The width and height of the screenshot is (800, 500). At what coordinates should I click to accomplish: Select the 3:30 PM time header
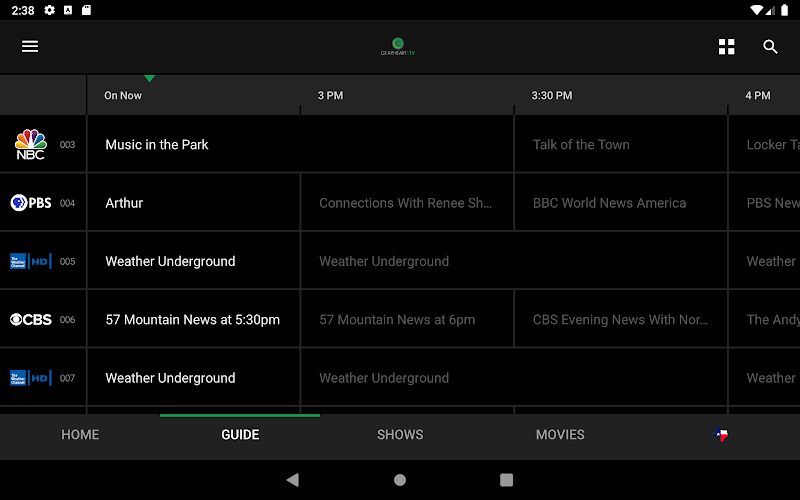click(552, 95)
